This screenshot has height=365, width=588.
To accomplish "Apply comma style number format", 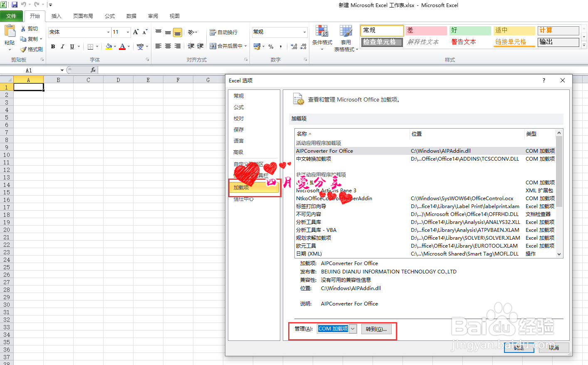I will click(x=281, y=47).
